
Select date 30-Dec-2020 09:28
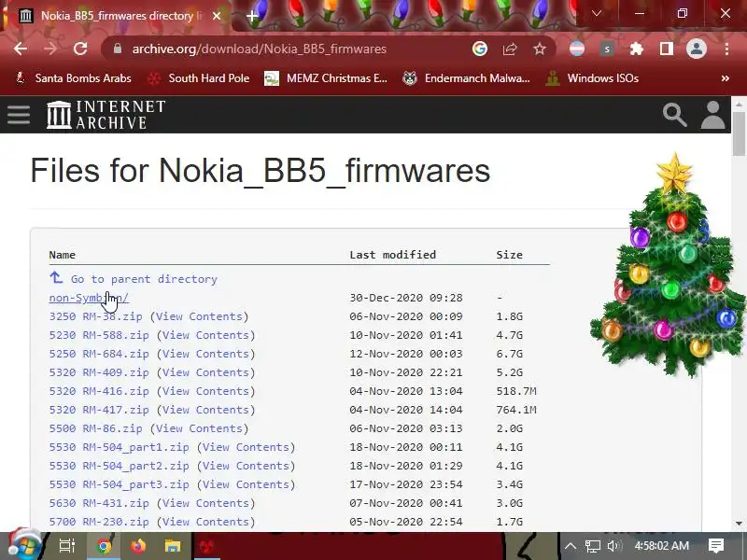click(x=406, y=298)
